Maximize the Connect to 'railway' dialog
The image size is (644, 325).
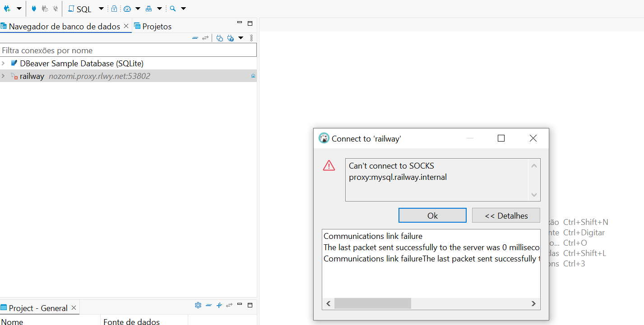[x=501, y=138]
